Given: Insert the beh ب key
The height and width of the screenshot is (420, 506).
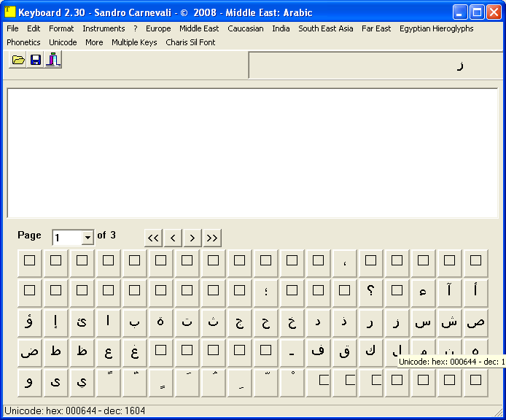Looking at the screenshot, I should click(134, 323).
